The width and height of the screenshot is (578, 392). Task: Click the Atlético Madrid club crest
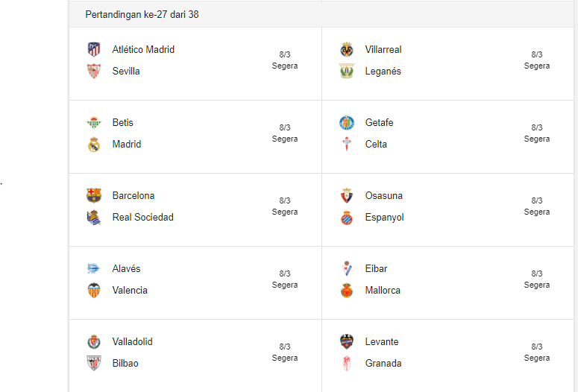[94, 50]
